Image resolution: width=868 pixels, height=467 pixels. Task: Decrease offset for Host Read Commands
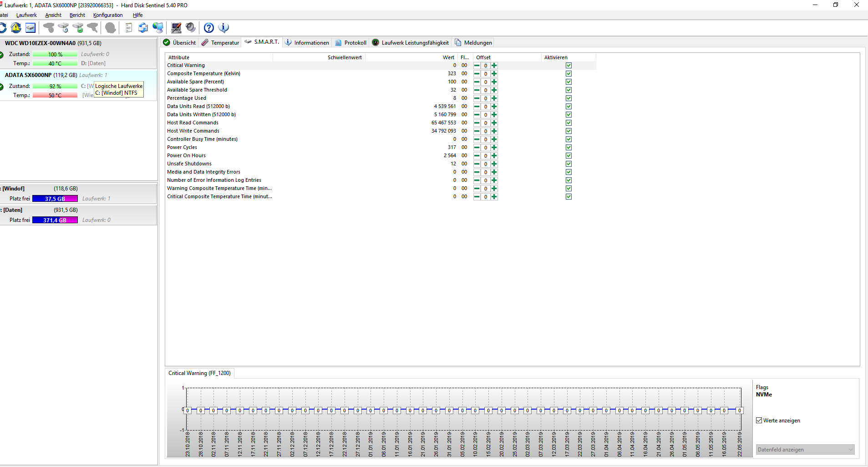click(x=477, y=123)
